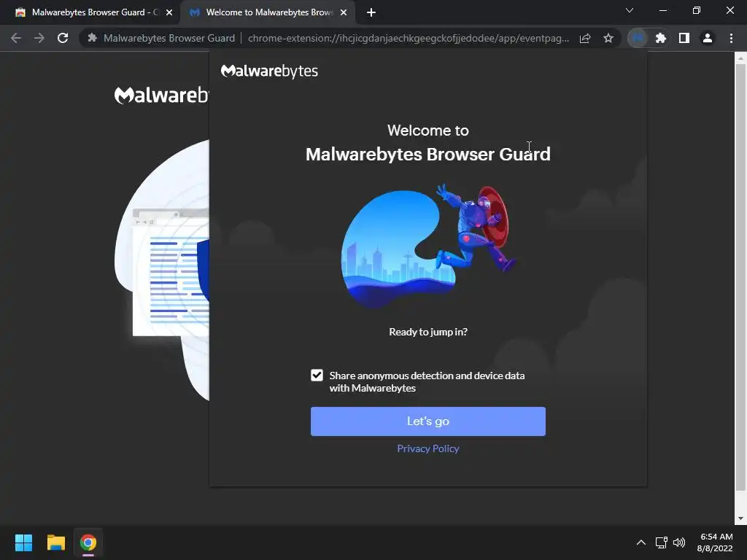The image size is (747, 560).
Task: Close the Welcome to Malwarebytes tab
Action: (x=344, y=12)
